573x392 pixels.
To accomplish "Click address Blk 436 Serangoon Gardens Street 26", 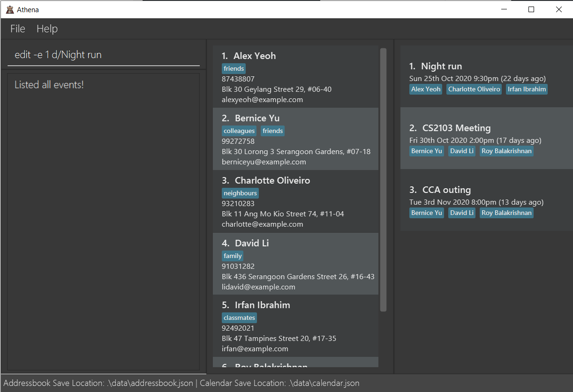I will coord(298,276).
